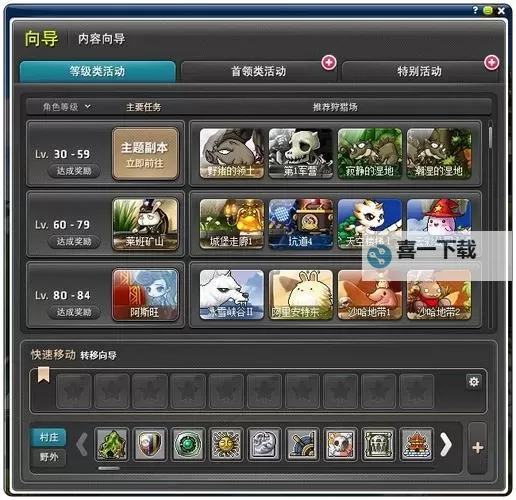Select 坑道4 hunting ground

(300, 224)
